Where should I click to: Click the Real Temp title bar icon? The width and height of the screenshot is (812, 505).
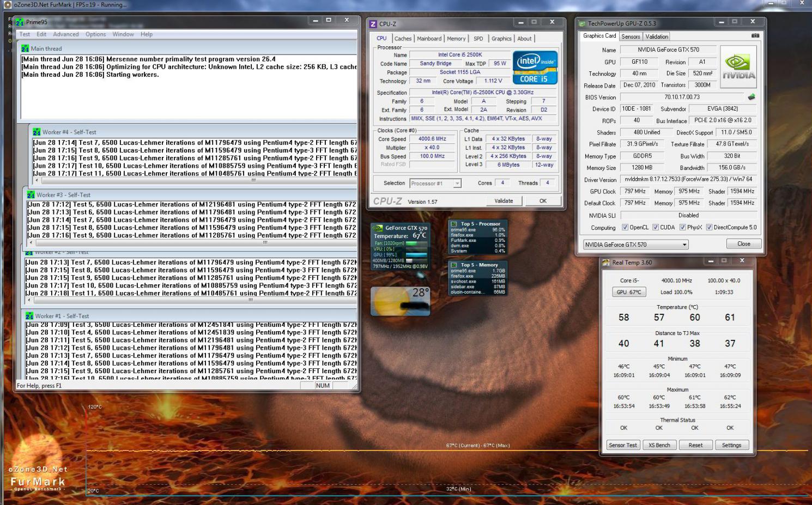coord(605,263)
